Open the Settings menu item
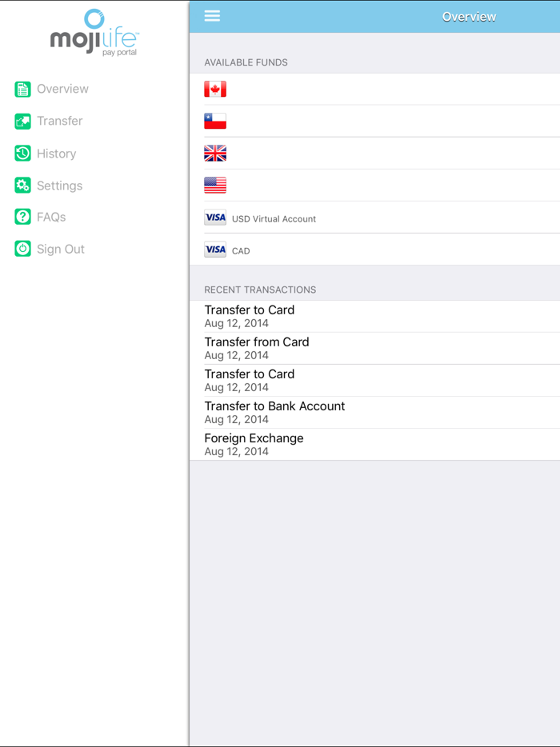This screenshot has width=560, height=747. tap(59, 186)
